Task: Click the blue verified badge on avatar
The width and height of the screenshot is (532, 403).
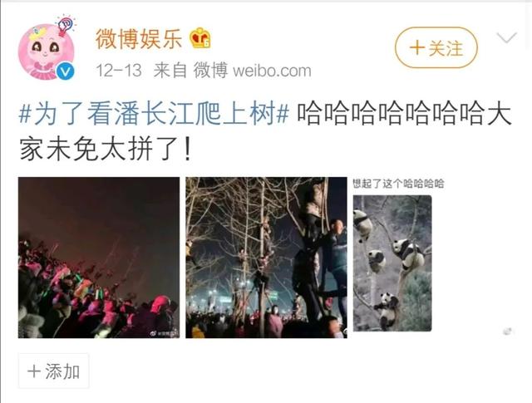Action: click(65, 71)
